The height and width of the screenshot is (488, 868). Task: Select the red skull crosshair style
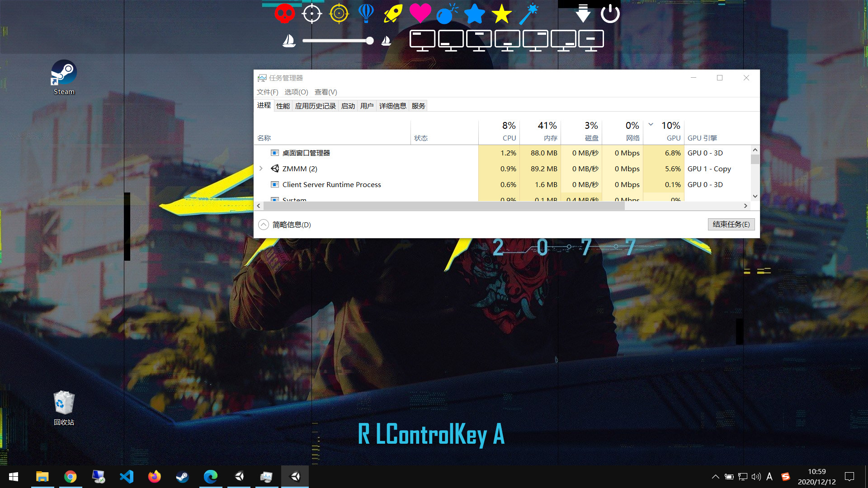pos(284,13)
